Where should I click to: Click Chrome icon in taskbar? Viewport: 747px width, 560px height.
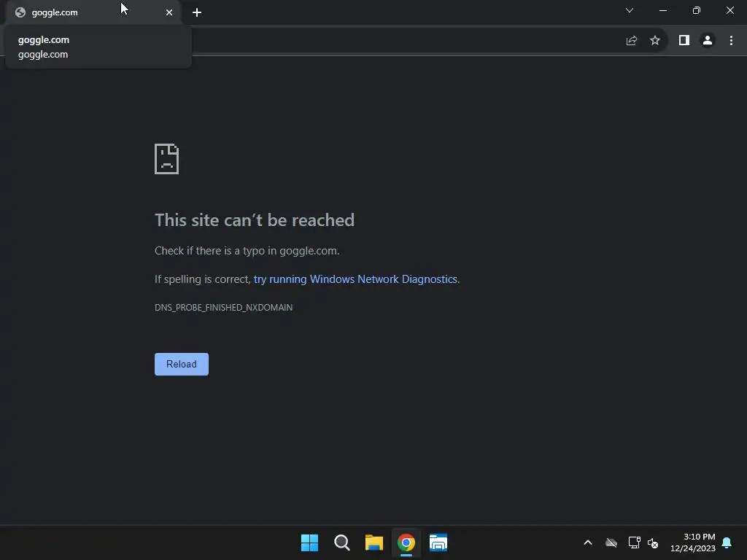coord(406,542)
